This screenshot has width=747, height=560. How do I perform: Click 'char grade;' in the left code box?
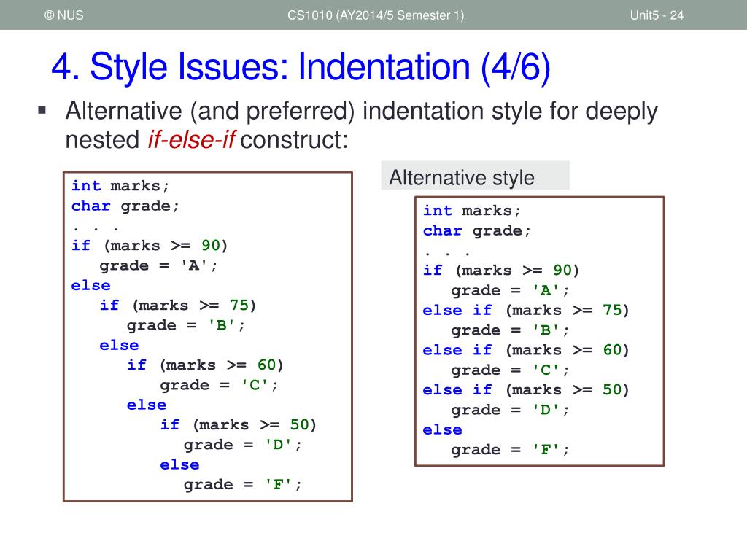pyautogui.click(x=125, y=206)
